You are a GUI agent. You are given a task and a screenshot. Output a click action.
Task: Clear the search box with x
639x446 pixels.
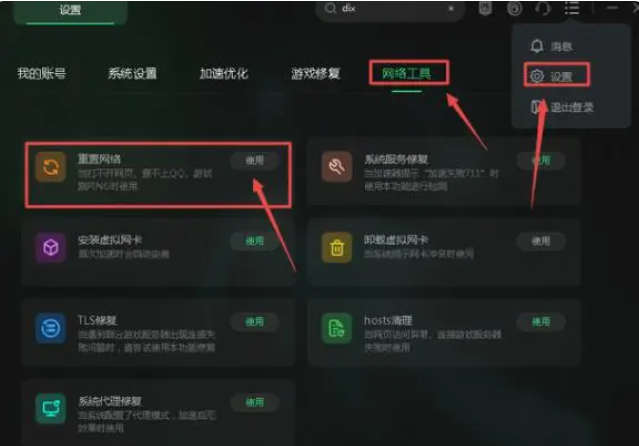(451, 8)
